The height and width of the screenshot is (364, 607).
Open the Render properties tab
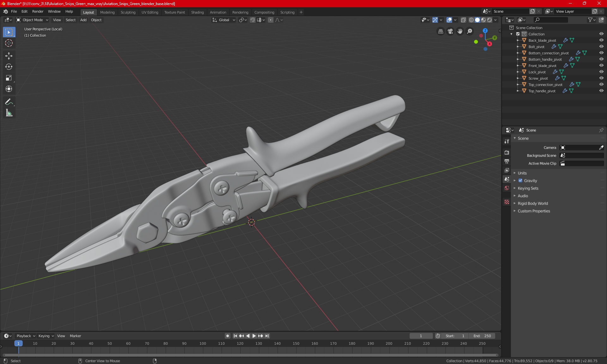click(x=507, y=153)
